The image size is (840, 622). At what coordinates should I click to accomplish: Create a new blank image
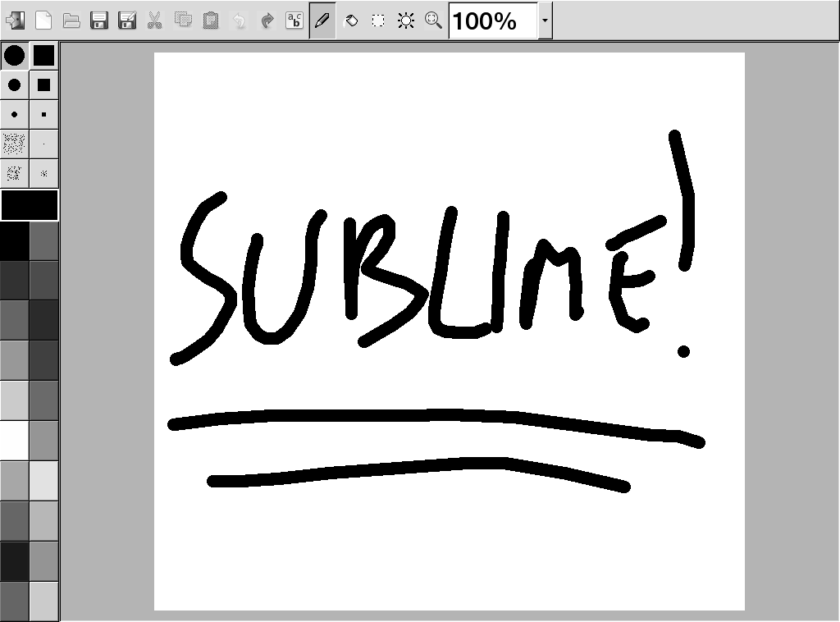pos(43,21)
